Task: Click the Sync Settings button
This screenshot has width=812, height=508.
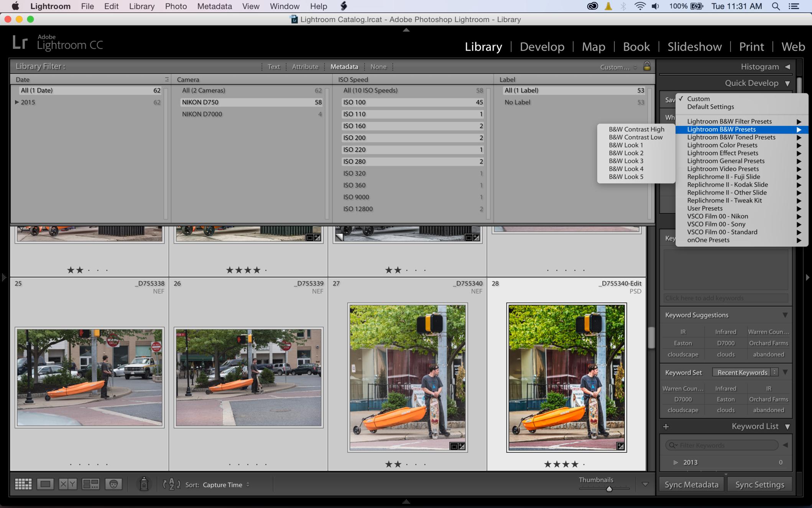Action: tap(759, 485)
